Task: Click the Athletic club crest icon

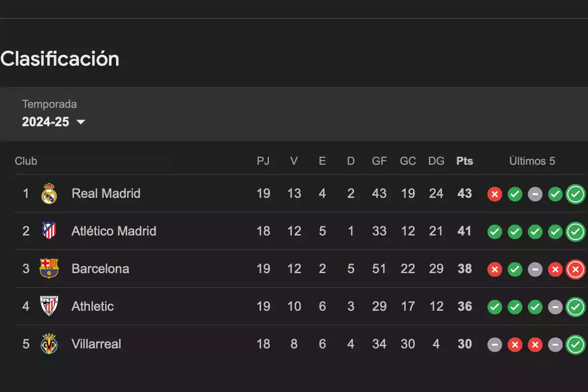Action: [49, 306]
